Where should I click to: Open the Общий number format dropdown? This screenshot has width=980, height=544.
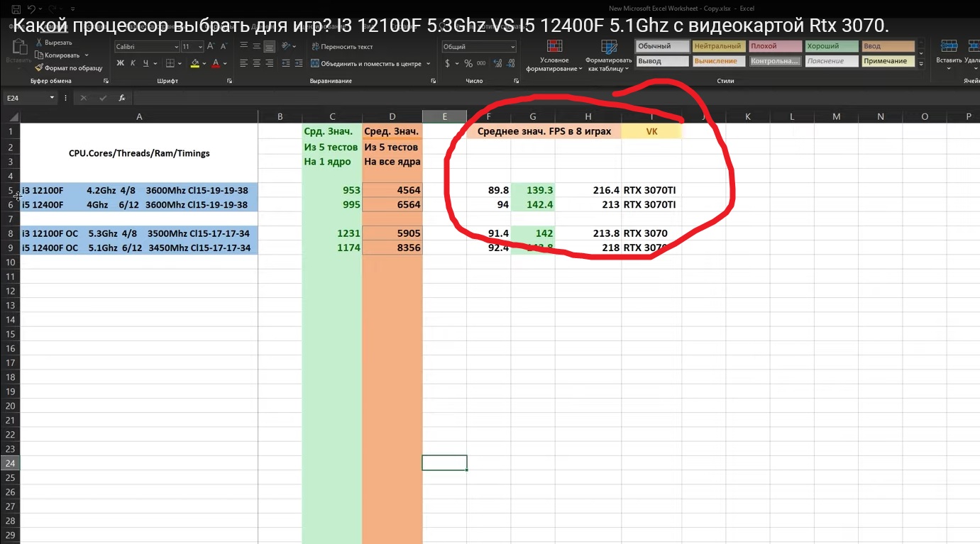click(x=512, y=47)
